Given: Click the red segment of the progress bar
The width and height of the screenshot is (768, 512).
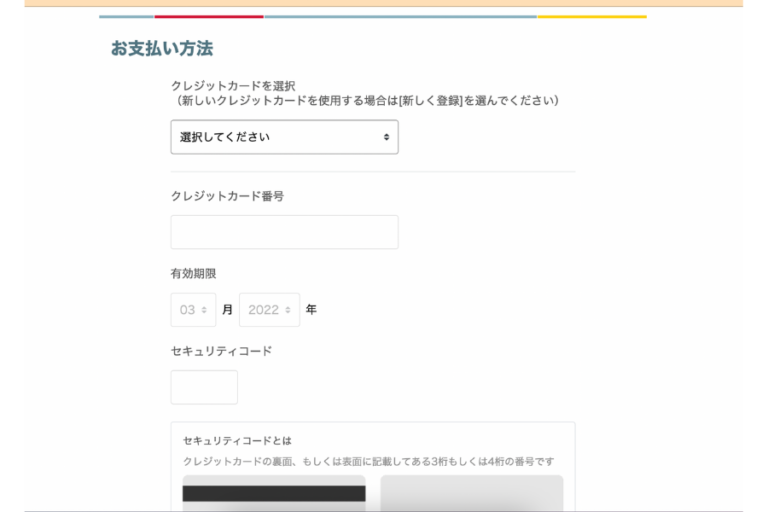Looking at the screenshot, I should [x=209, y=16].
